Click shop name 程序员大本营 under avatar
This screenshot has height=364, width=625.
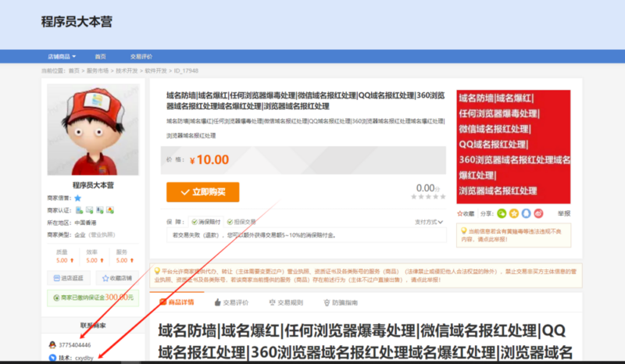[93, 185]
